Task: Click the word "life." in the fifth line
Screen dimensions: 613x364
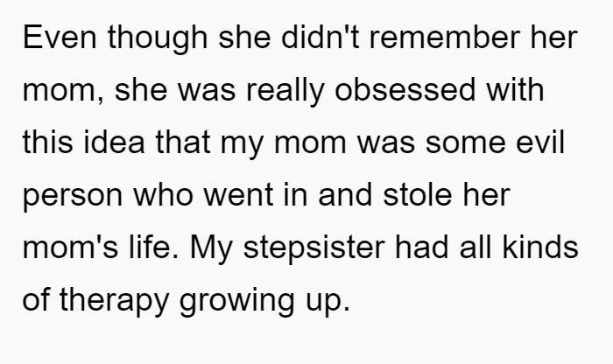Action: click(153, 247)
